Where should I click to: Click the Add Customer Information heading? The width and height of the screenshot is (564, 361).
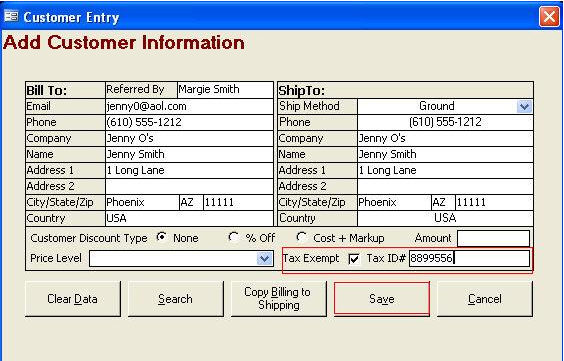(x=124, y=42)
